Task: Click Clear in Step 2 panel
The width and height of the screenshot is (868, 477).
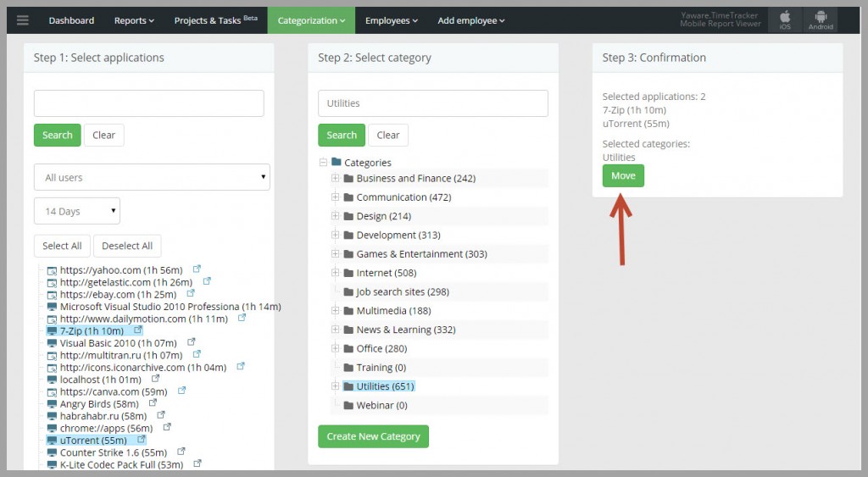Action: 388,135
